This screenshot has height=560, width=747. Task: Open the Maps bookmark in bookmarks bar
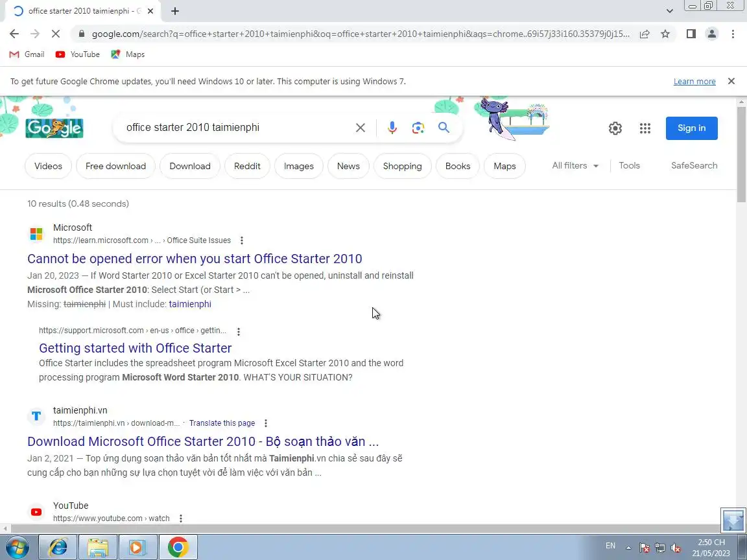128,54
